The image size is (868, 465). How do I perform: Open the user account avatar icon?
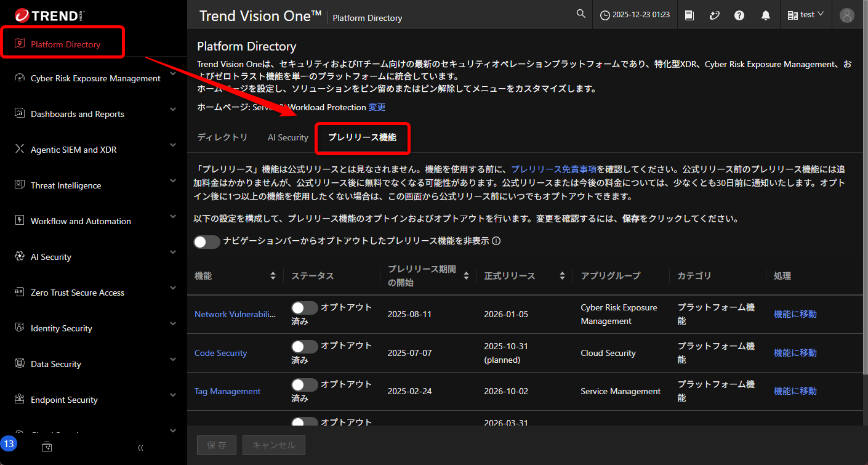point(847,15)
